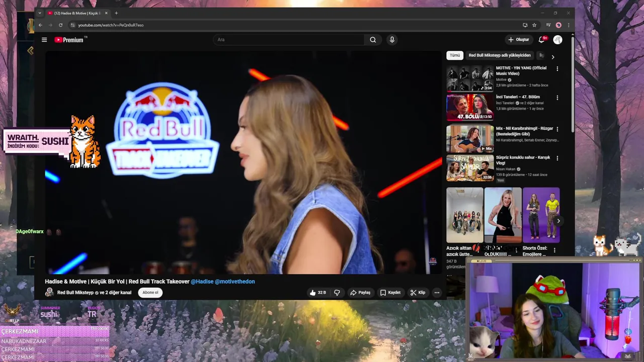Image resolution: width=644 pixels, height=362 pixels.
Task: Open Red Bull Miksteyp channel avatar
Action: click(x=49, y=293)
